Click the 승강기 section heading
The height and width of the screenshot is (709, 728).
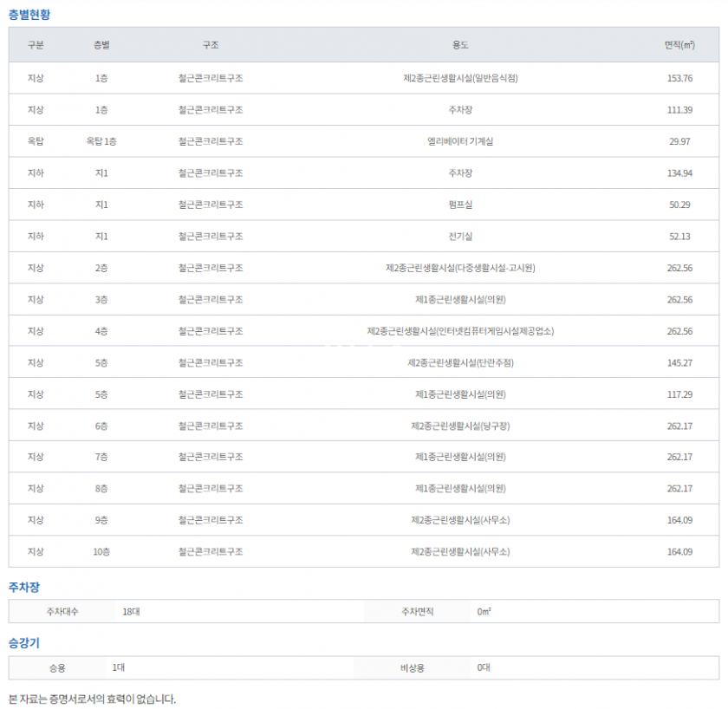23,643
